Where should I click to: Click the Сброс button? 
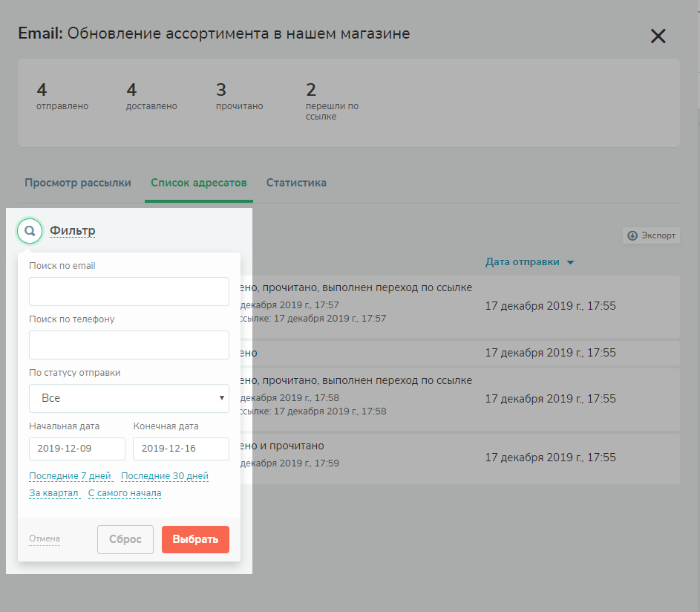pos(125,539)
